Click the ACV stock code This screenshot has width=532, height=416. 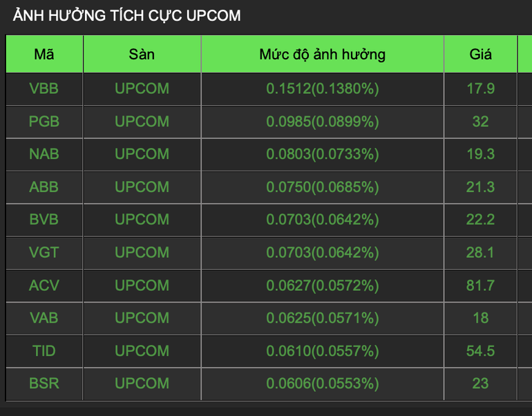[x=44, y=285]
